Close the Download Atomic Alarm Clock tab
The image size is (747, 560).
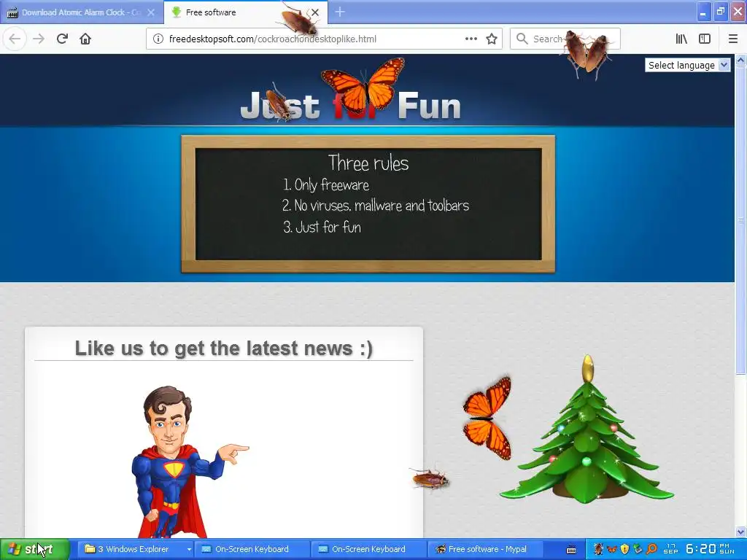click(151, 12)
